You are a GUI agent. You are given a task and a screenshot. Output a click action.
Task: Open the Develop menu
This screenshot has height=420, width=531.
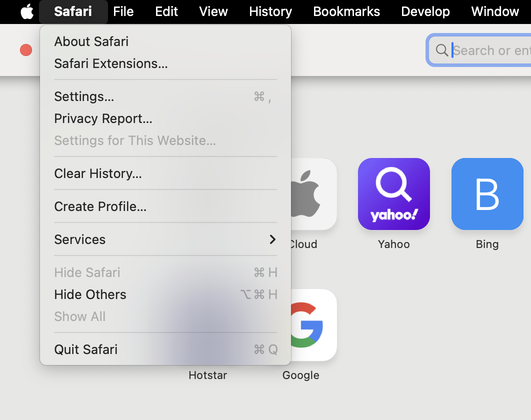pyautogui.click(x=425, y=11)
